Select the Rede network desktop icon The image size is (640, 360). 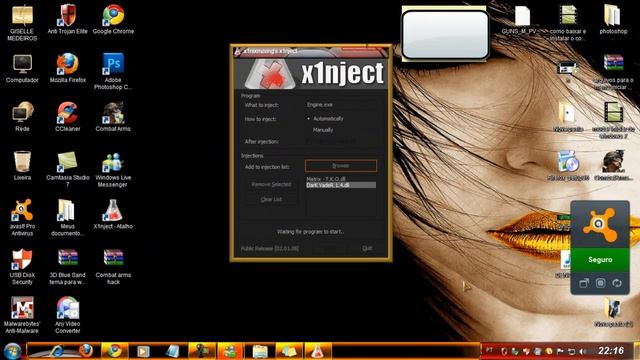point(22,117)
